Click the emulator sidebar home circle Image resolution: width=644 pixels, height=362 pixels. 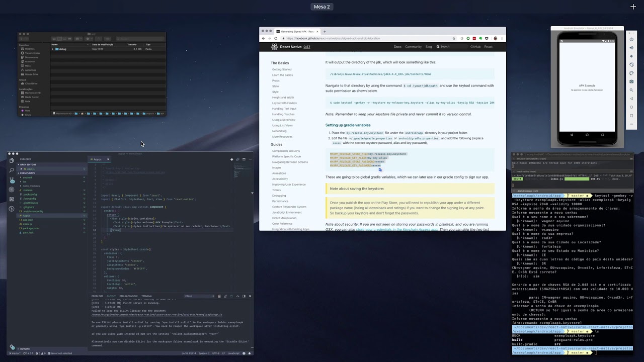[631, 107]
